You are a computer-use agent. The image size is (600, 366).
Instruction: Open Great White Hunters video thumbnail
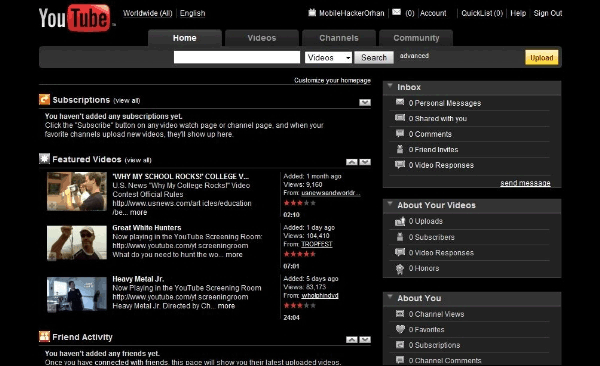tap(77, 243)
